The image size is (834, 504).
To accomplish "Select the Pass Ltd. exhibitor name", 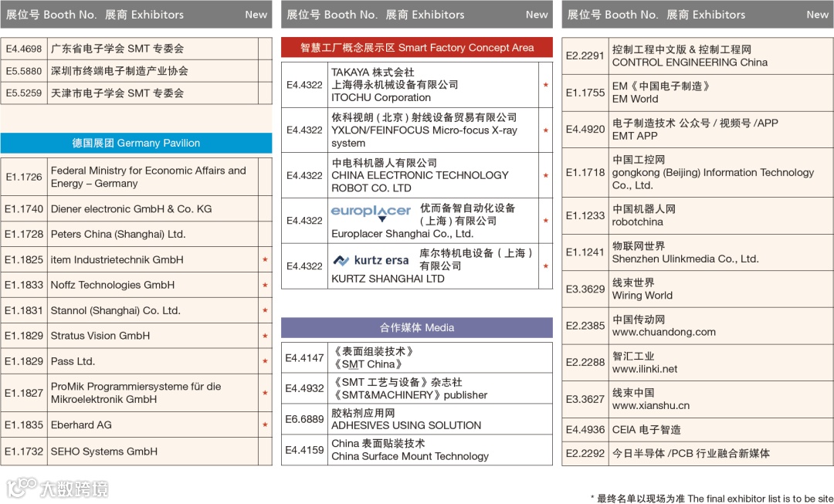I will tap(73, 361).
